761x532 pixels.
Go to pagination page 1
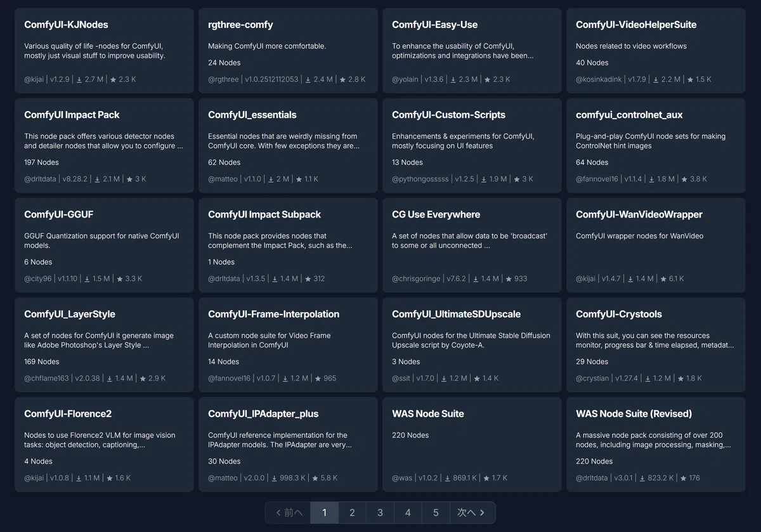tap(325, 512)
